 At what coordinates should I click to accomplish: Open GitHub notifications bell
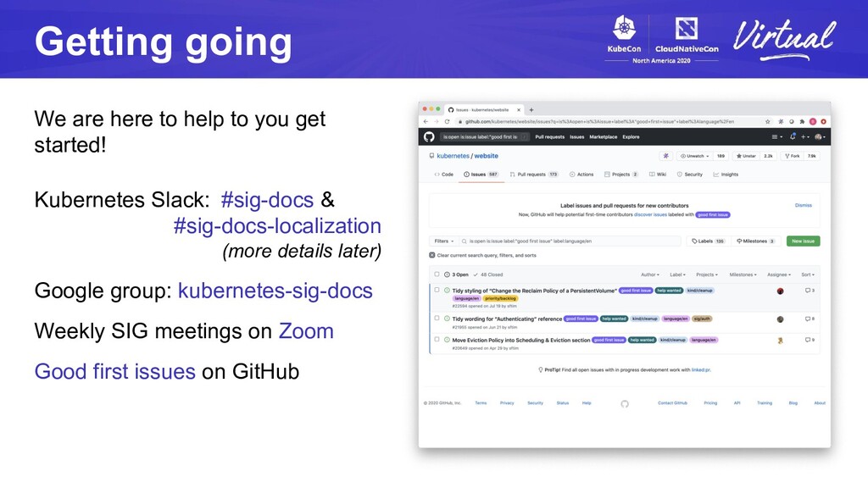pyautogui.click(x=793, y=136)
